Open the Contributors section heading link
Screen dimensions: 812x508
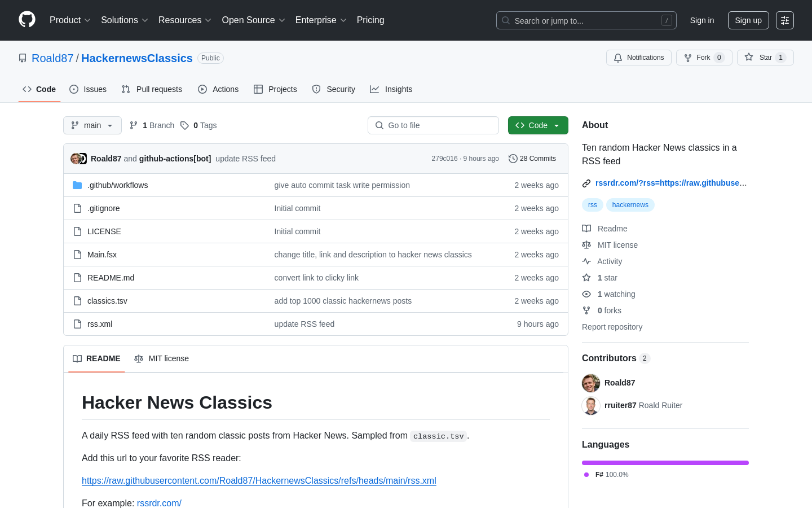pos(616,358)
